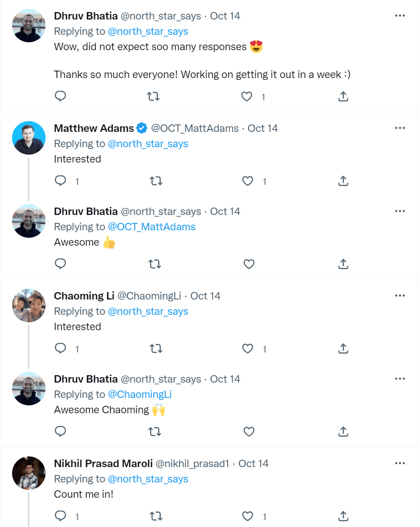Retweet Dhruv's "Awesome Chaoming" tweet
This screenshot has height=527, width=420.
(x=154, y=432)
